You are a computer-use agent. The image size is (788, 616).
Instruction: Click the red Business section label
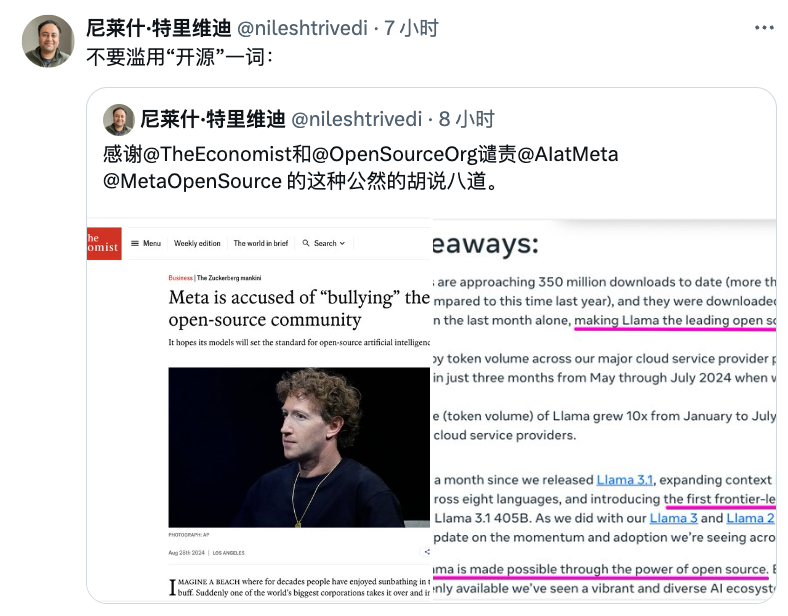click(180, 278)
